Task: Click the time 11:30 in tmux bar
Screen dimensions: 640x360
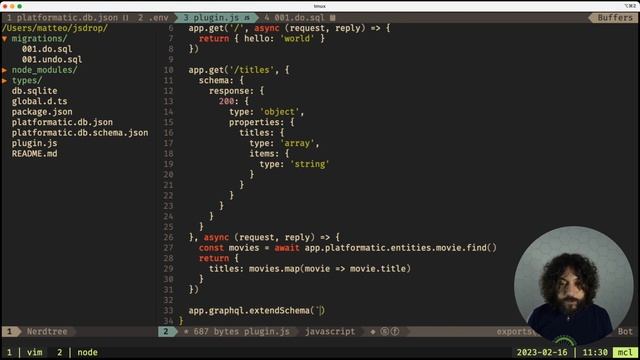Action: (x=595, y=352)
